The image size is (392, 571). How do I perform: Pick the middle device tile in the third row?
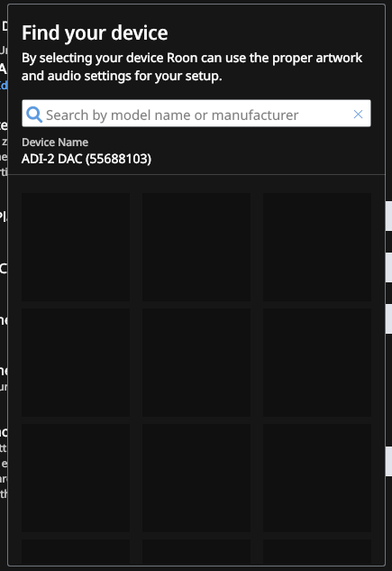[196, 478]
